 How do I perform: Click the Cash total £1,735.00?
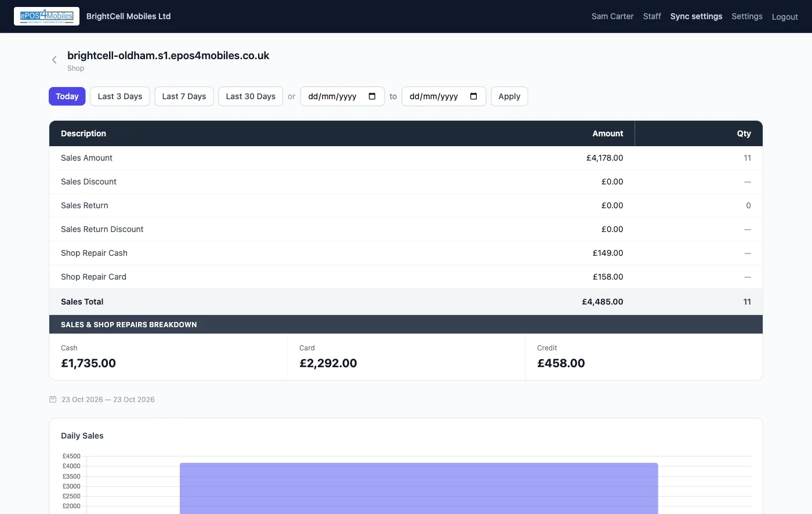[89, 363]
